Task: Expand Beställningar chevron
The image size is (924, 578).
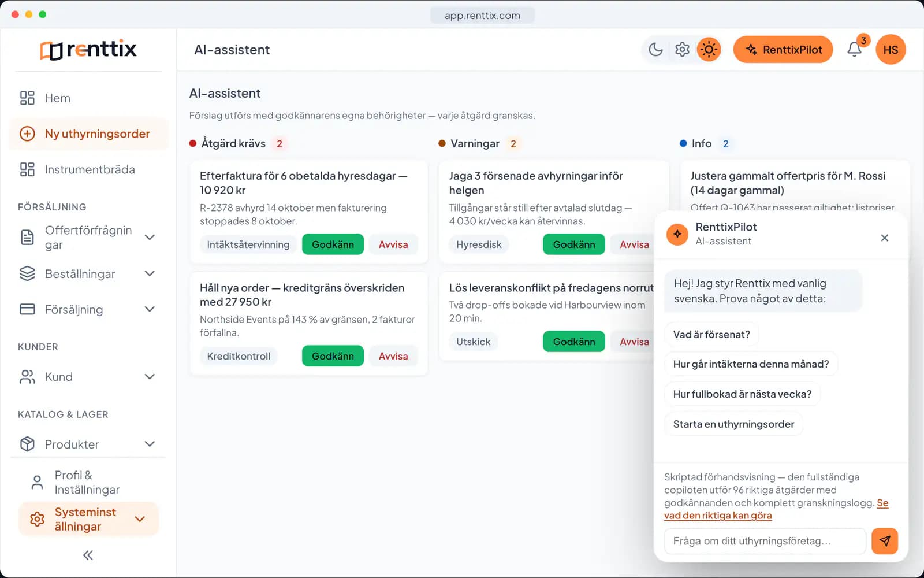Action: tap(150, 273)
